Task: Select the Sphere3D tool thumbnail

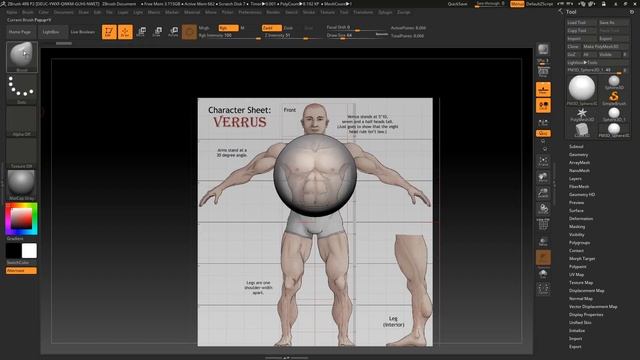Action: pyautogui.click(x=614, y=82)
